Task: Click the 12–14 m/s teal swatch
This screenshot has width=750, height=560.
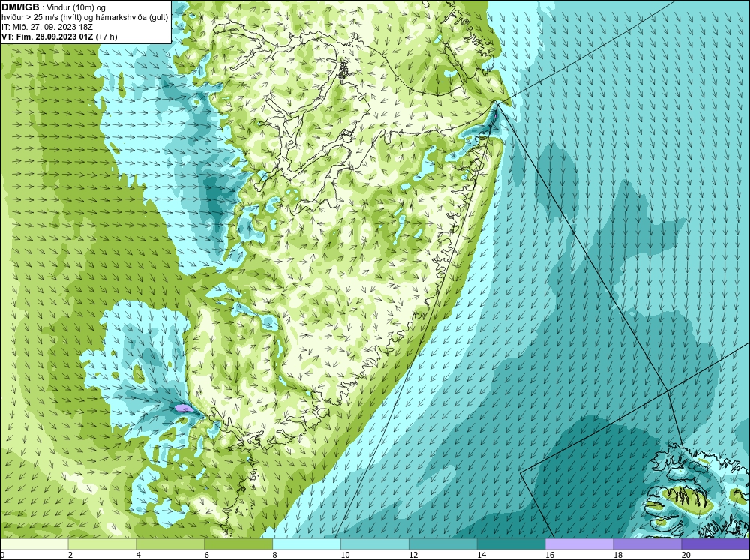Action: pyautogui.click(x=443, y=544)
